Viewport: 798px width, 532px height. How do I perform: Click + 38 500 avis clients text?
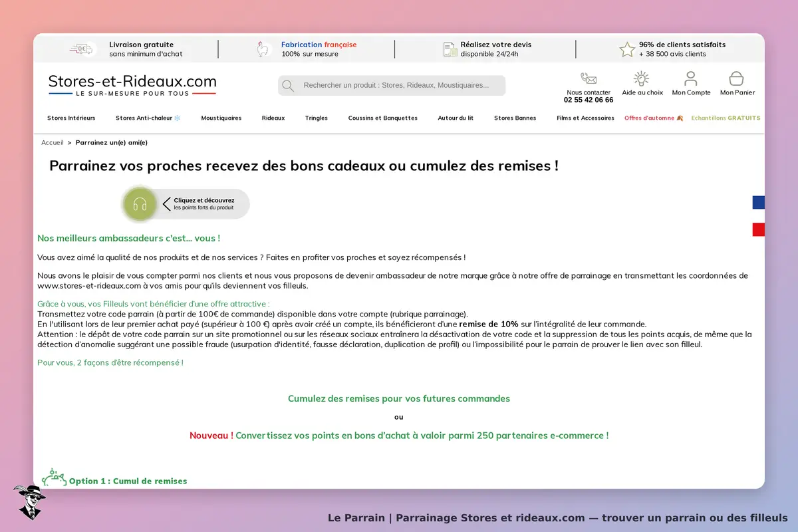(x=672, y=54)
